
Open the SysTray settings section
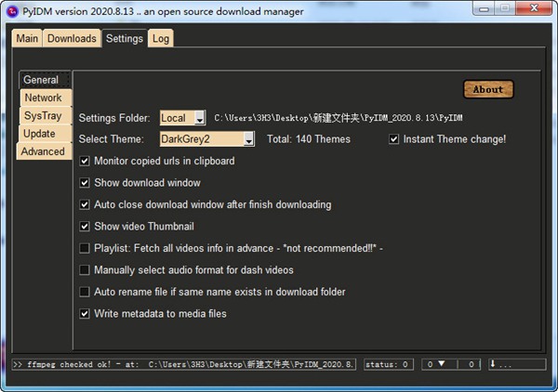click(x=43, y=116)
